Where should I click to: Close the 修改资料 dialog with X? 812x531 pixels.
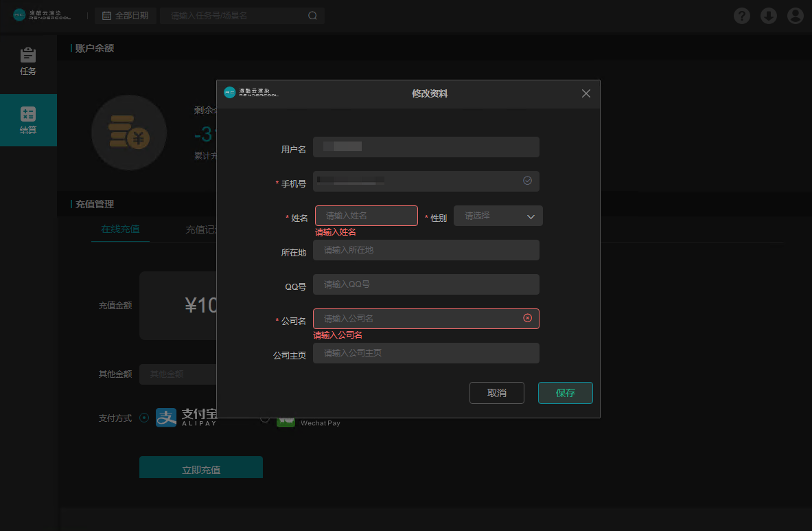pos(585,93)
